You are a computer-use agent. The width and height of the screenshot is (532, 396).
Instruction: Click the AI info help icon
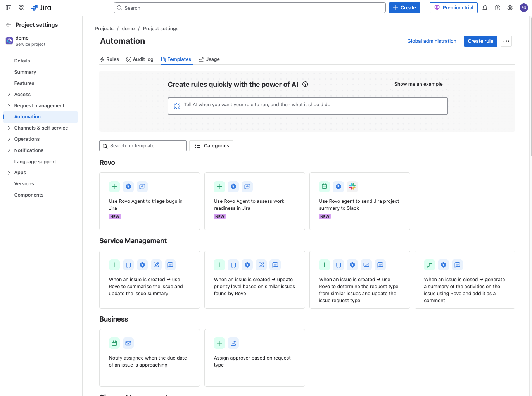click(x=305, y=85)
